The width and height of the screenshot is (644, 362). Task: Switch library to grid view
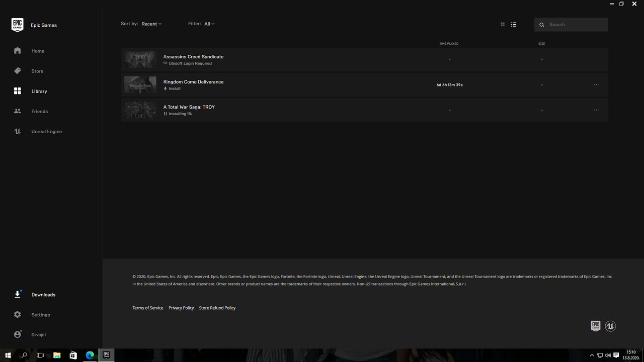click(x=502, y=24)
